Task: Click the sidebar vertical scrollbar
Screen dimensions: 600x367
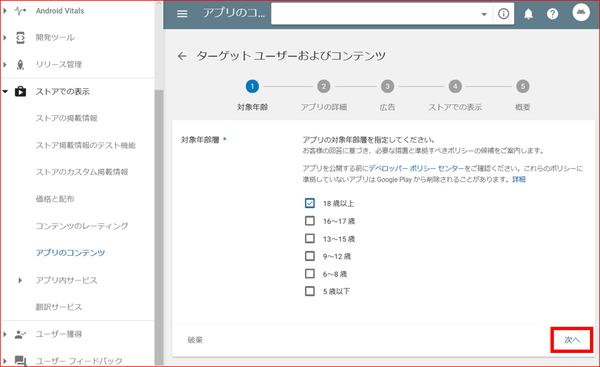Action: [x=159, y=226]
